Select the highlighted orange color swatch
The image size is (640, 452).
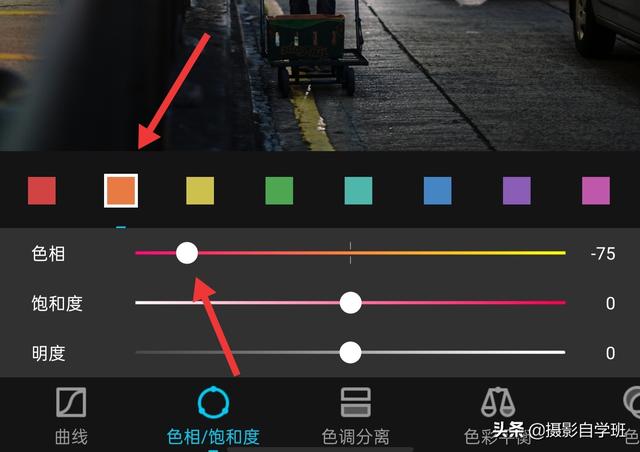pyautogui.click(x=121, y=191)
